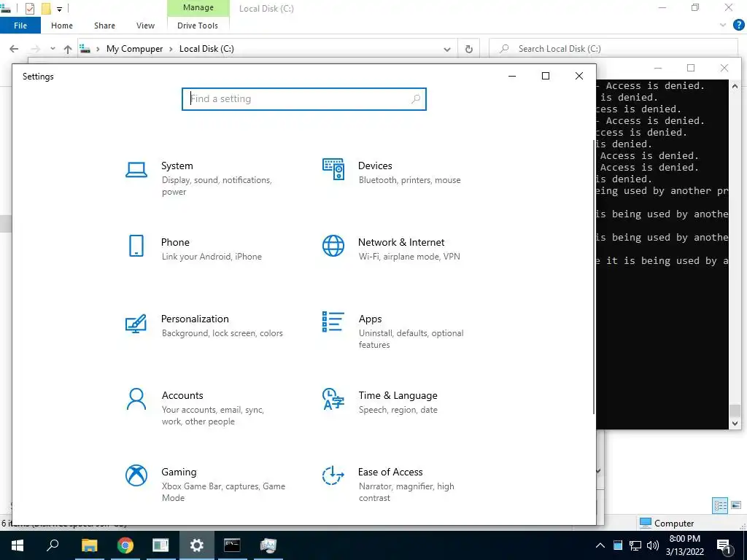Go back in File Explorer navigation
Image resolution: width=747 pixels, height=560 pixels.
(x=15, y=49)
